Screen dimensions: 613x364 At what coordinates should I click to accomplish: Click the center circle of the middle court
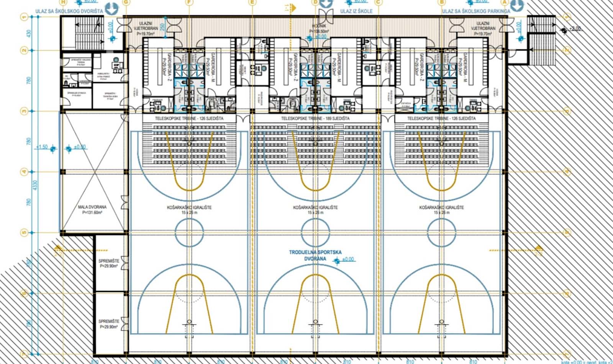315,231
